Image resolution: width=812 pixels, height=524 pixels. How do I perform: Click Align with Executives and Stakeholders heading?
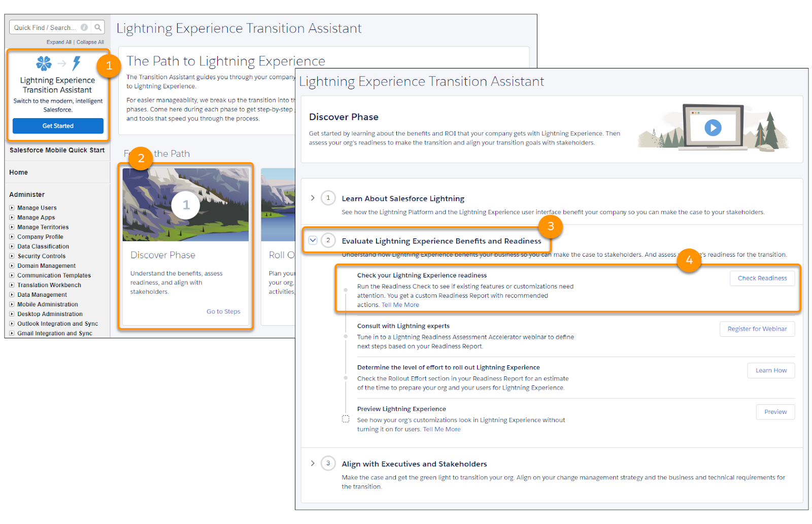(x=414, y=464)
